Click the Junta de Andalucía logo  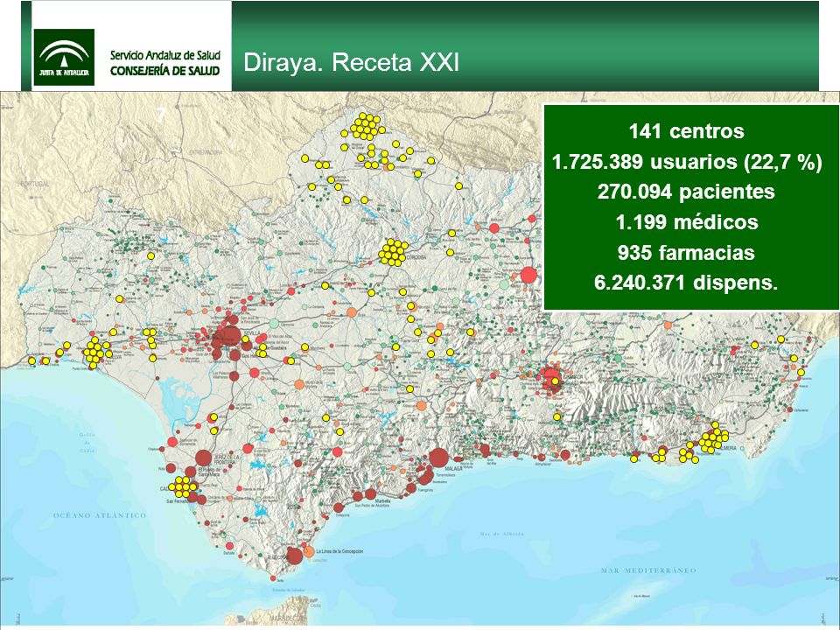(x=64, y=58)
